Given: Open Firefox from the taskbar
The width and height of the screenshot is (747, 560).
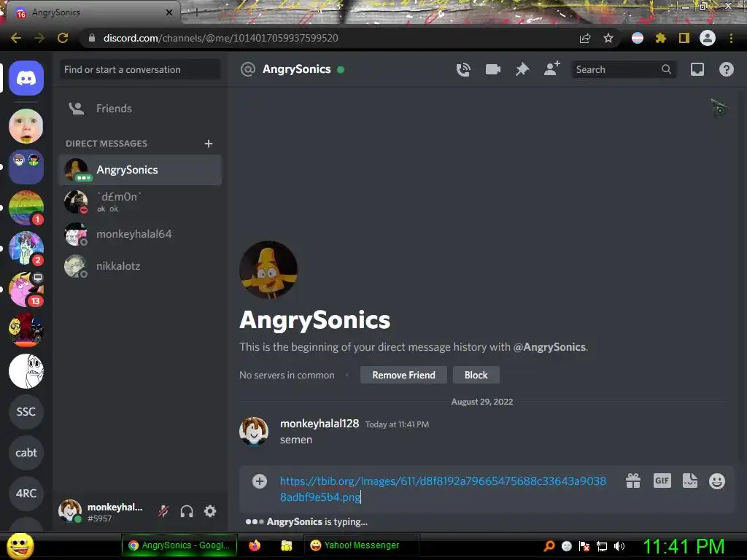Looking at the screenshot, I should click(x=255, y=545).
